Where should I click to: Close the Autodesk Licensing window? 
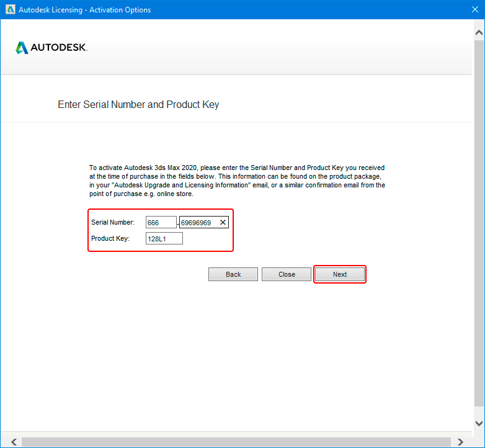click(x=475, y=9)
